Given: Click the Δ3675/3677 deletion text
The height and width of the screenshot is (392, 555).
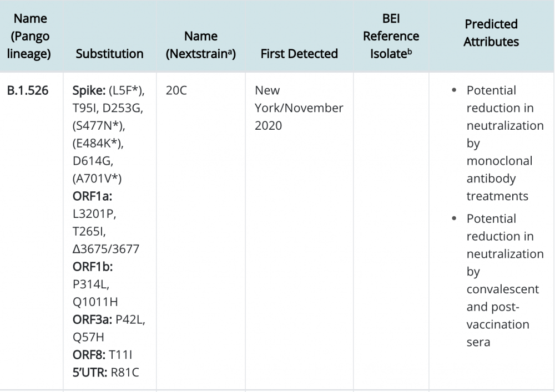Looking at the screenshot, I should tap(105, 248).
